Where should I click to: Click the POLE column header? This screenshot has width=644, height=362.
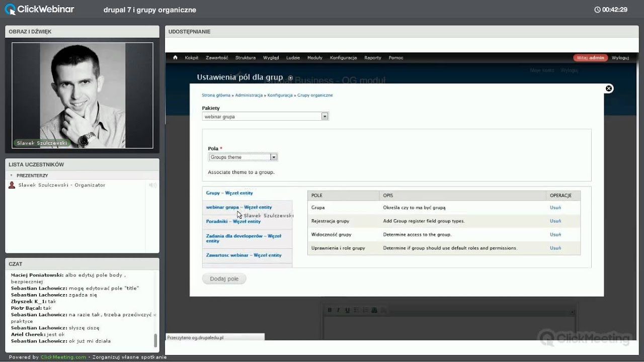[343, 195]
